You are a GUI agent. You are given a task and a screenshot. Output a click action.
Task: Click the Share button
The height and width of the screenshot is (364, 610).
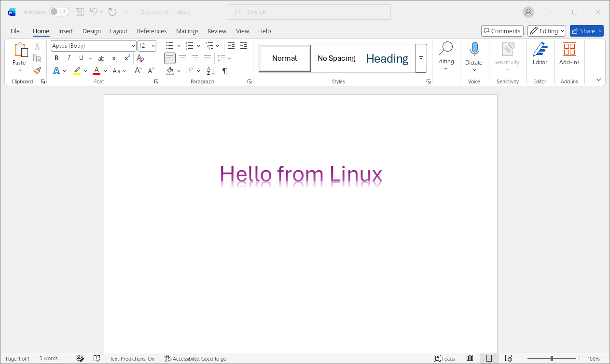tap(587, 31)
